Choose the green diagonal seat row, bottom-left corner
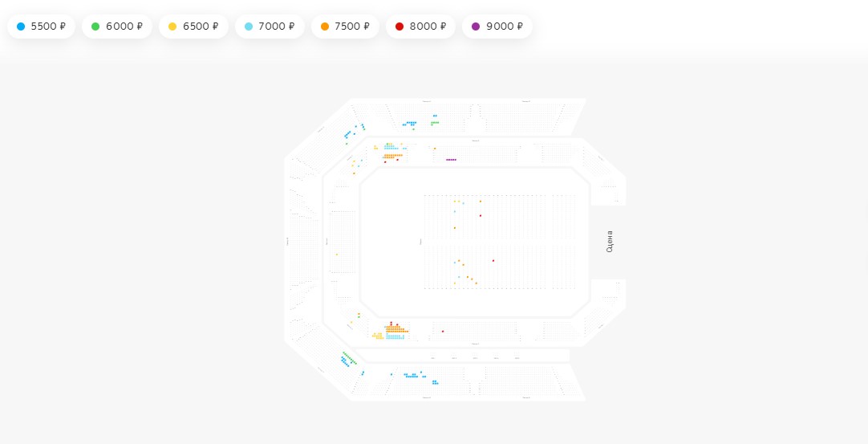868x444 pixels. coord(349,358)
